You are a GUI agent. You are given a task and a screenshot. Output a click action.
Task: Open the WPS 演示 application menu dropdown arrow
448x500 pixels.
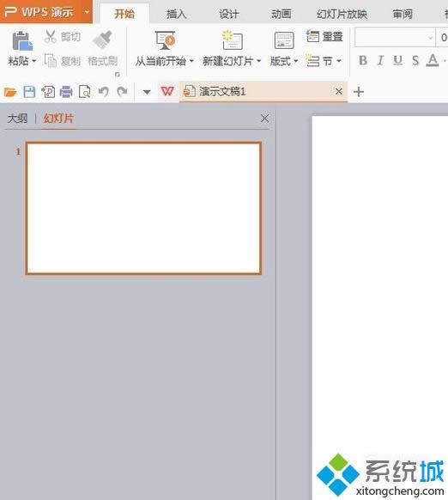87,12
